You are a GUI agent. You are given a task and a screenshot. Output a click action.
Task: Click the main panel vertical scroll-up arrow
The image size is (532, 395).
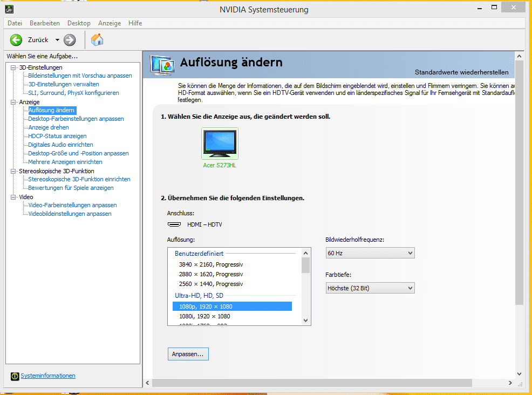click(519, 56)
